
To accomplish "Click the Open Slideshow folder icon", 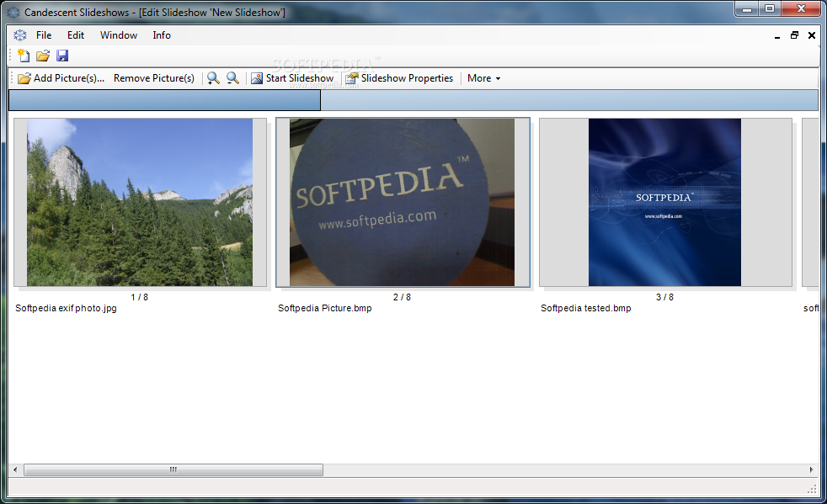I will pos(43,56).
